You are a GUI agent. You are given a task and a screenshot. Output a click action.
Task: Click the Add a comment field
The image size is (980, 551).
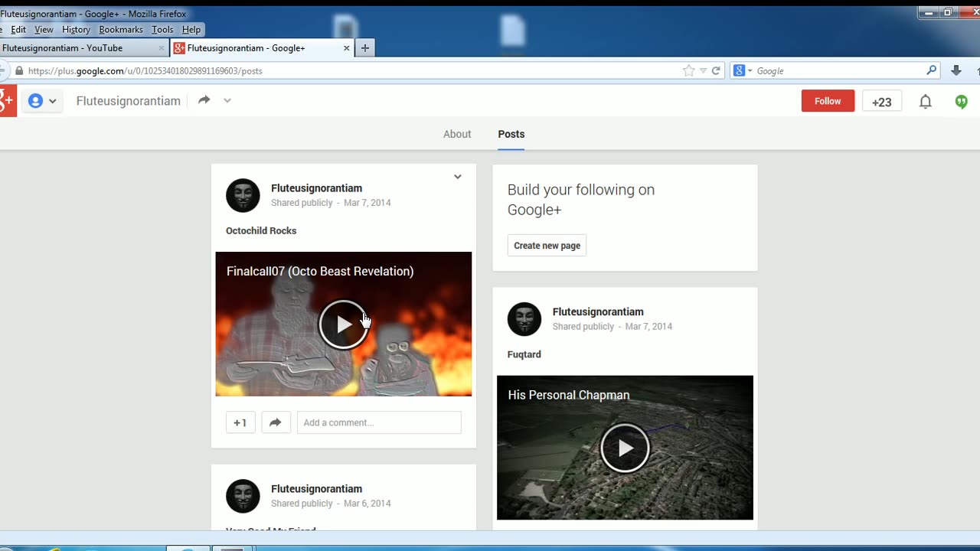(x=379, y=422)
